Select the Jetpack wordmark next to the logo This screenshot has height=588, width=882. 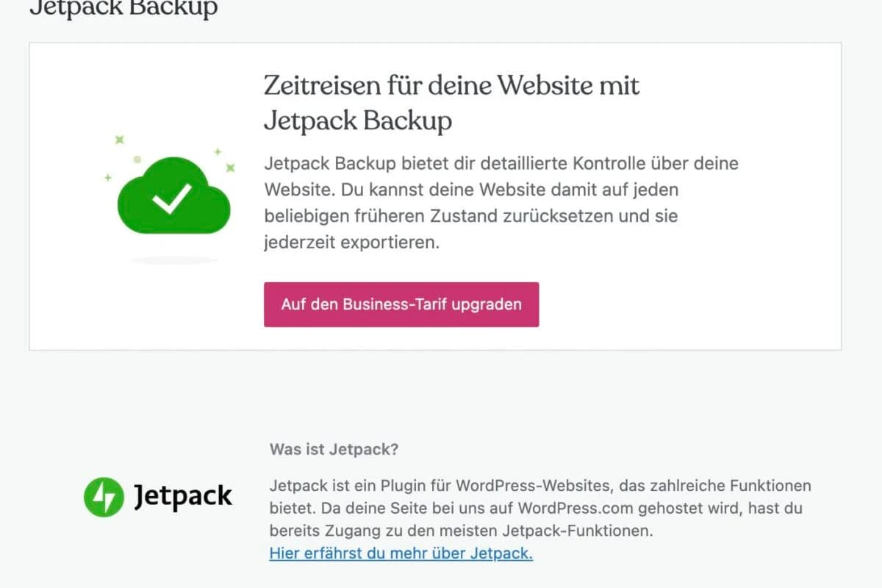pos(182,496)
